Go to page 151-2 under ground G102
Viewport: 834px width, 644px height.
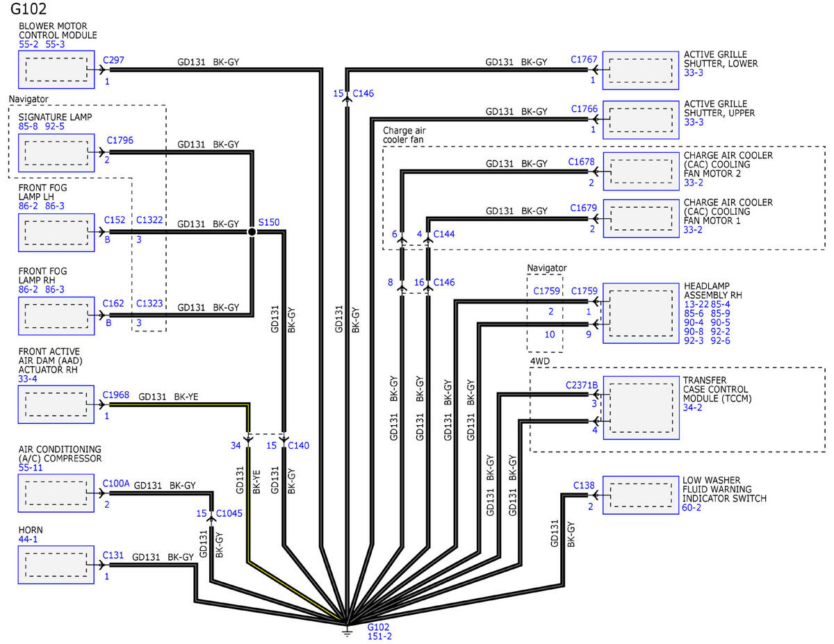(381, 636)
